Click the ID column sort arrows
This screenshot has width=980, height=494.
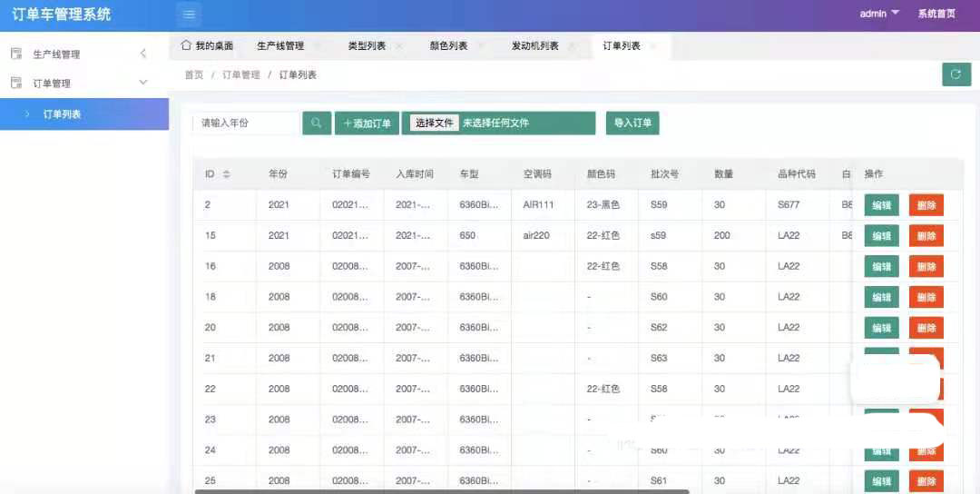pyautogui.click(x=226, y=174)
